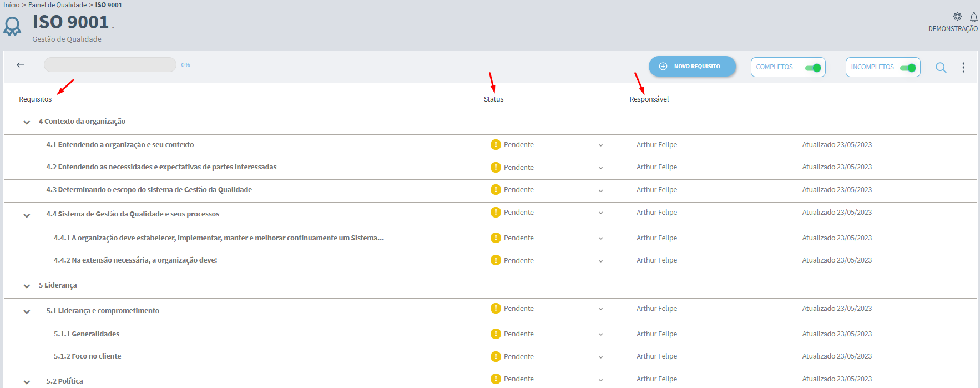
Task: Open the 5.2 Política requirement
Action: pos(64,381)
